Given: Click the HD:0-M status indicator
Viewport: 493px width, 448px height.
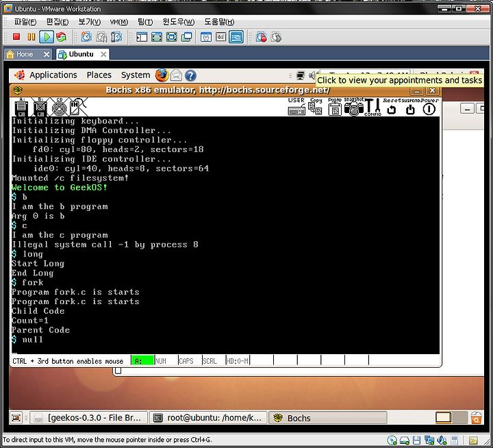Looking at the screenshot, I should 238,361.
